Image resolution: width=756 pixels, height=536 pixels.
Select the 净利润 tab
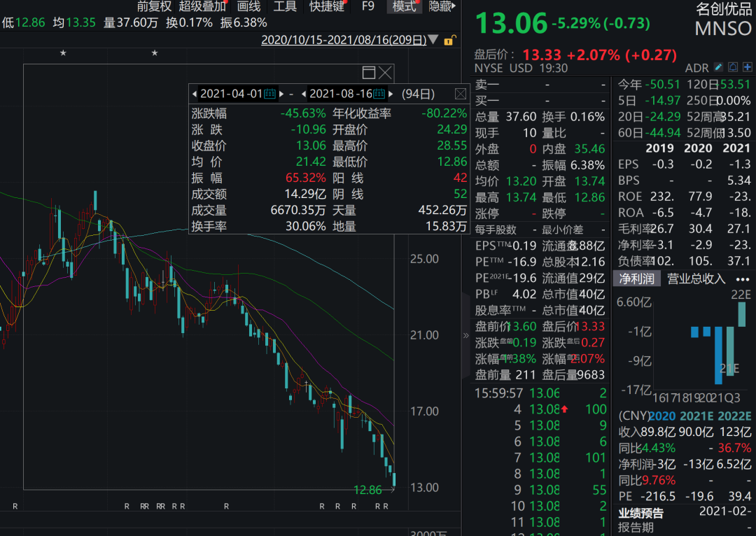636,278
